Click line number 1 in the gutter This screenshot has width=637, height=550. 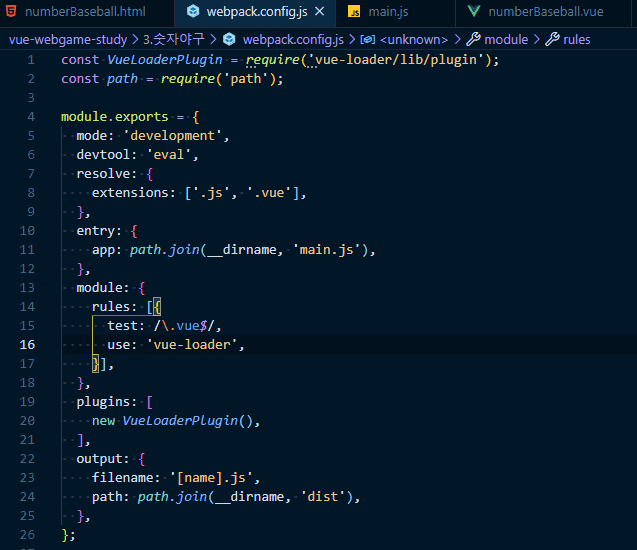click(x=31, y=60)
